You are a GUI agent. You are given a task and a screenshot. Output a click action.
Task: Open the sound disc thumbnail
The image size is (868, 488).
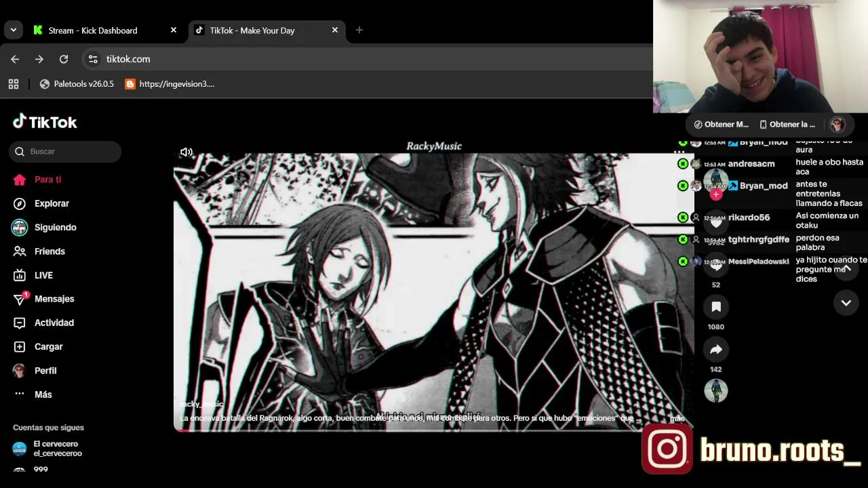coord(715,390)
